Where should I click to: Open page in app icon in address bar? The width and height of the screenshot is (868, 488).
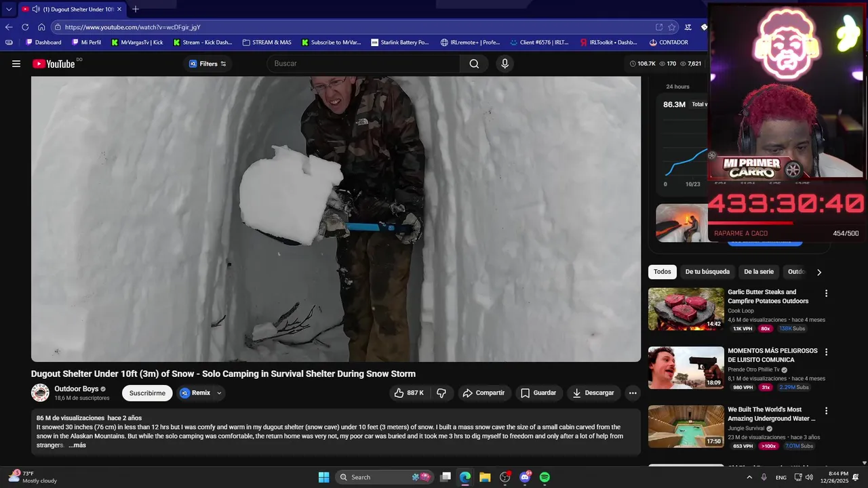pos(658,27)
